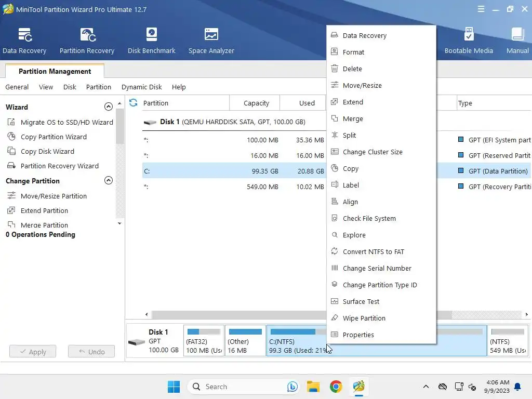Image resolution: width=532 pixels, height=399 pixels.
Task: Select Disk 1 in disk map
Action: pyautogui.click(x=155, y=341)
